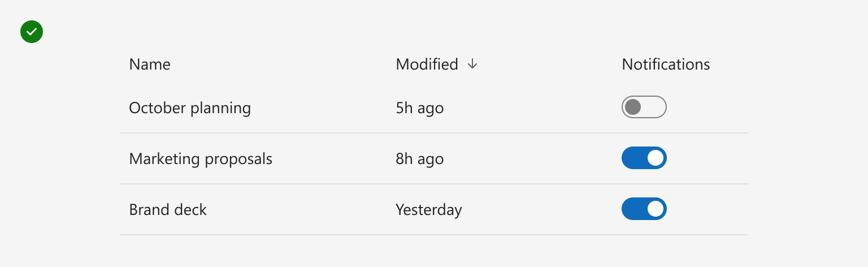The height and width of the screenshot is (267, 868).
Task: Click the Modified column header
Action: [427, 64]
